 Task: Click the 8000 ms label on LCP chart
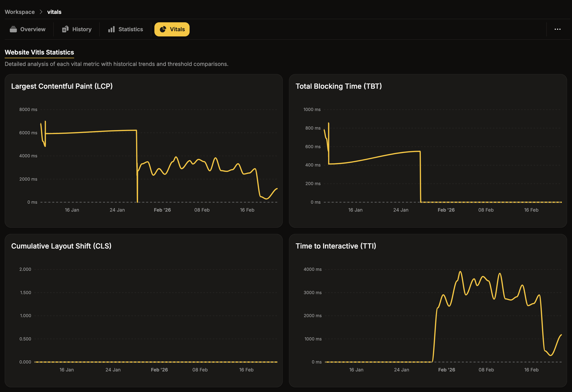coord(28,110)
